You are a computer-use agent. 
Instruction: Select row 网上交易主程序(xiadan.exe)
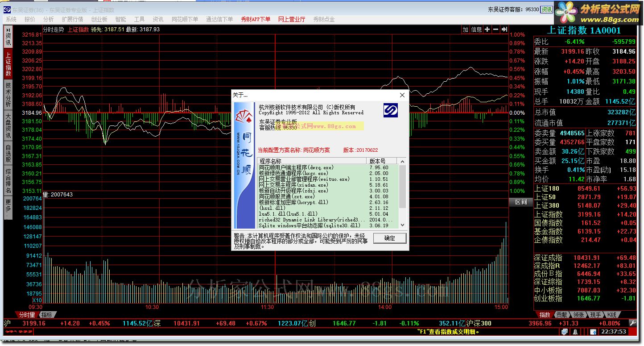pyautogui.click(x=328, y=185)
